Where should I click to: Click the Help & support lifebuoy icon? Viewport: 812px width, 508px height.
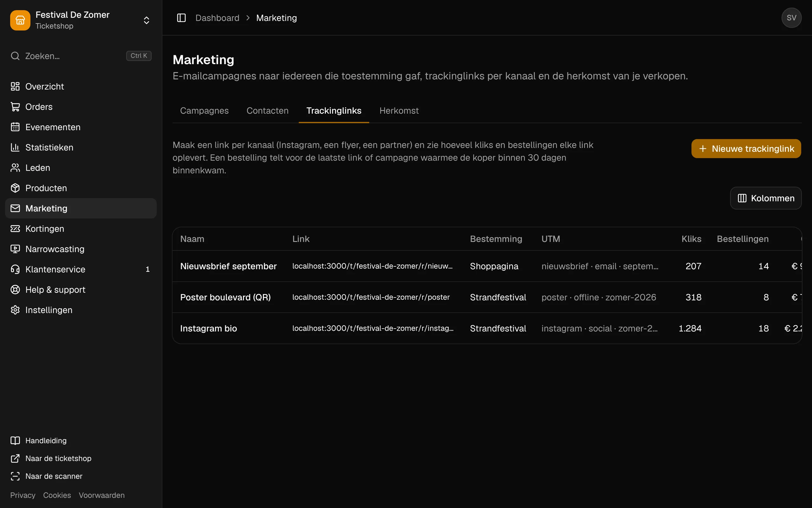[15, 290]
